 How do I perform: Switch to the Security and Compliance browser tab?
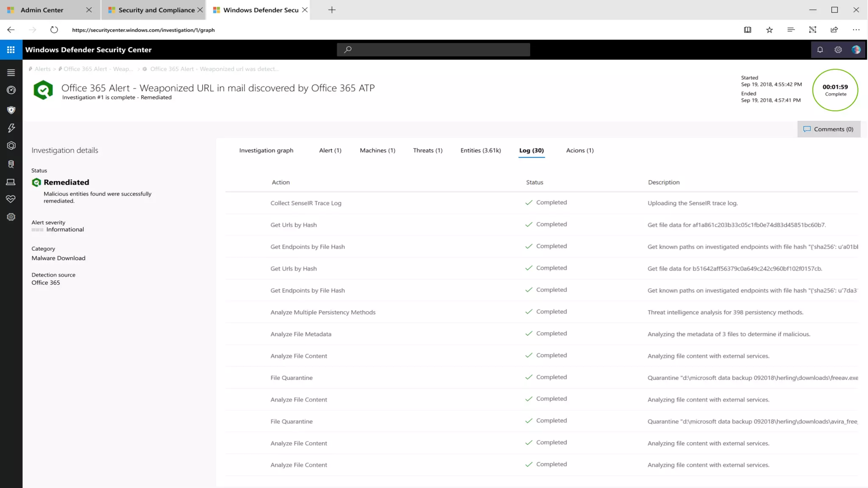click(x=156, y=10)
